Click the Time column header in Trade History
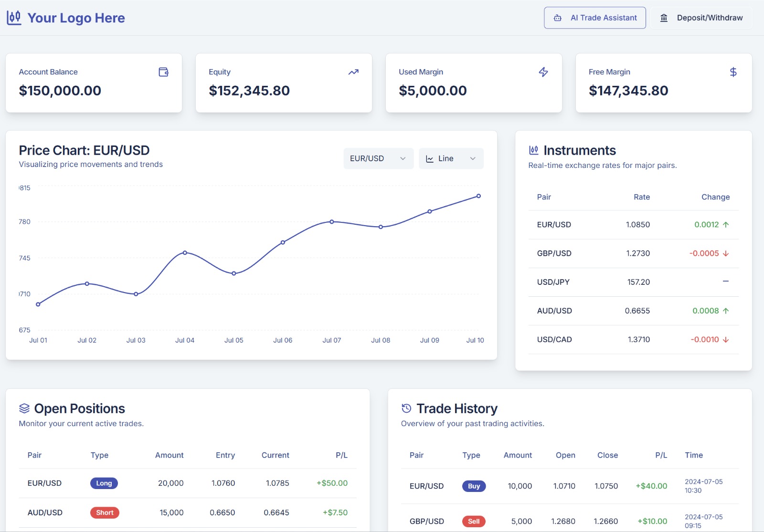The height and width of the screenshot is (532, 764). click(x=694, y=455)
